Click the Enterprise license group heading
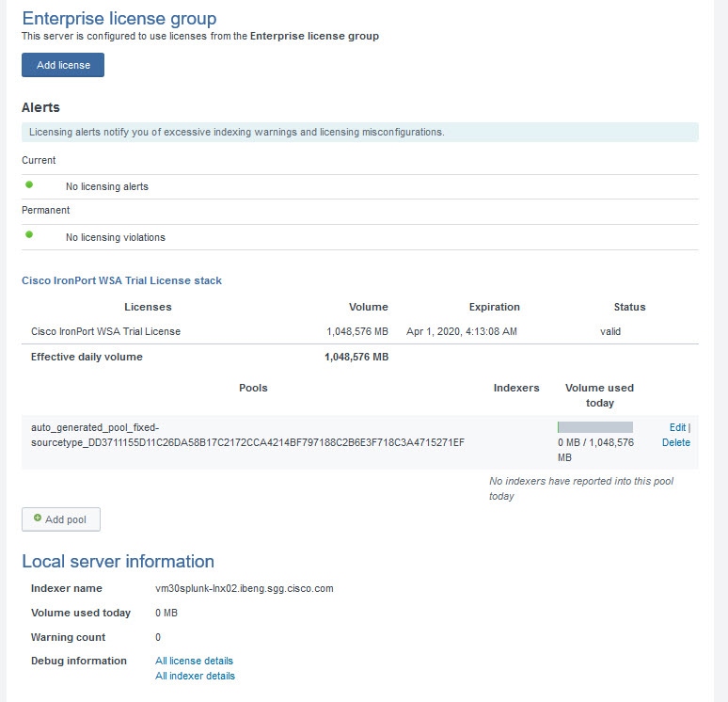This screenshot has width=728, height=702. point(119,19)
